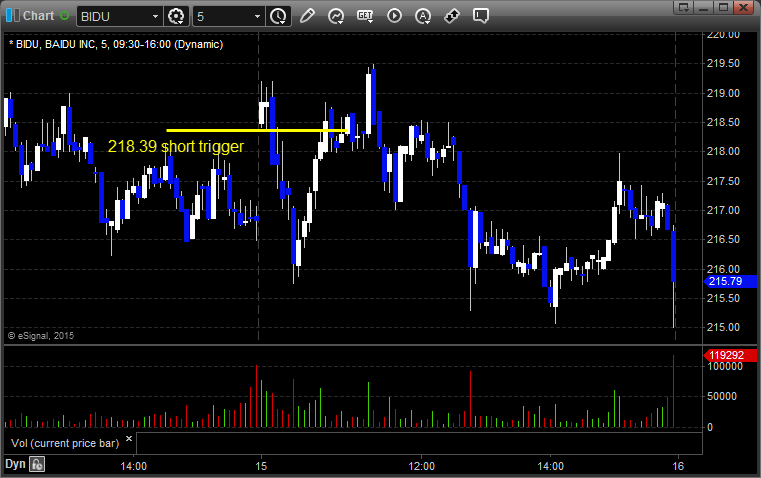Open the window options dropdown button
The image size is (761, 478).
(x=684, y=7)
